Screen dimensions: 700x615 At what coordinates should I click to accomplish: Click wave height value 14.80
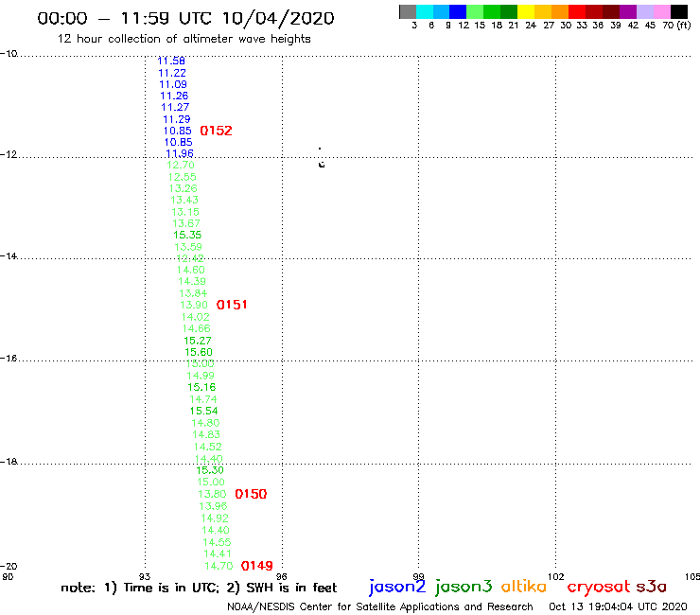coord(205,423)
